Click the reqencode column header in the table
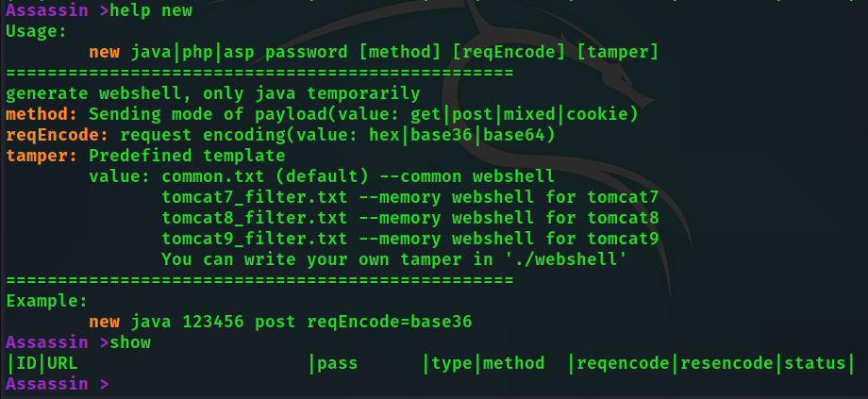 (624, 363)
